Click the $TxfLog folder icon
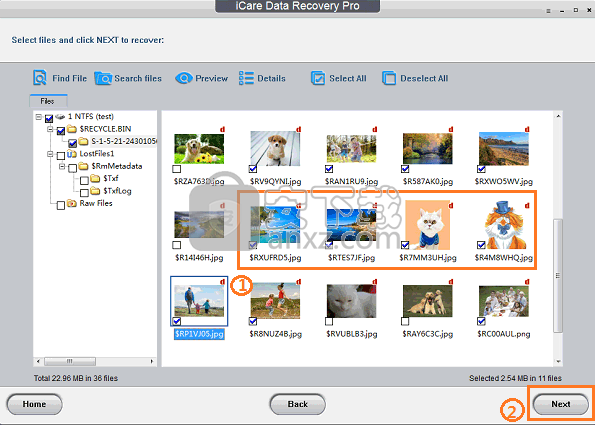 (x=95, y=190)
